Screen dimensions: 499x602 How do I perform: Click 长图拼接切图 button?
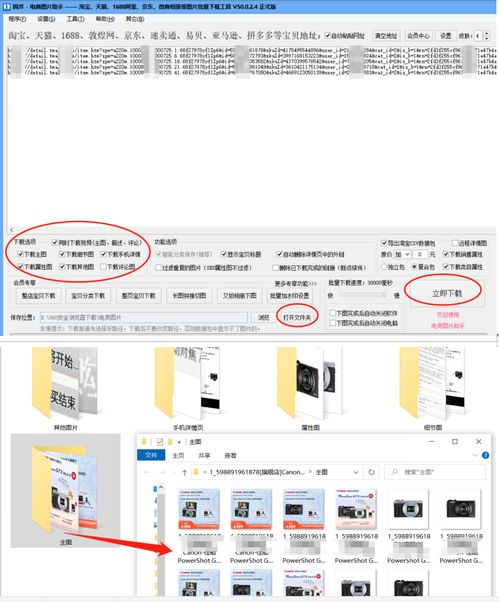point(189,296)
